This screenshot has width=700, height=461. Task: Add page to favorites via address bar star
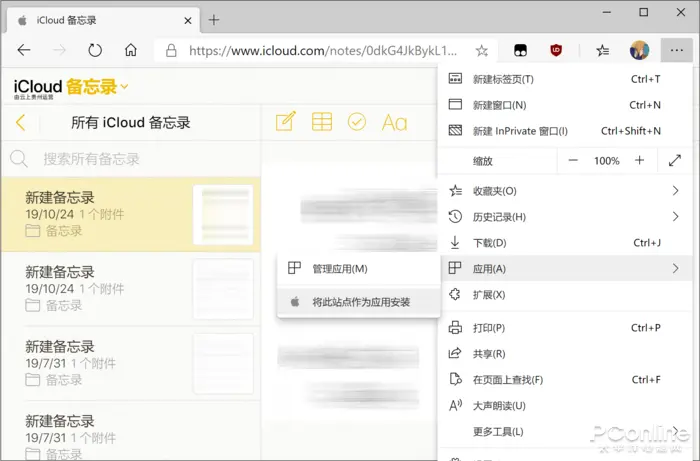(481, 50)
